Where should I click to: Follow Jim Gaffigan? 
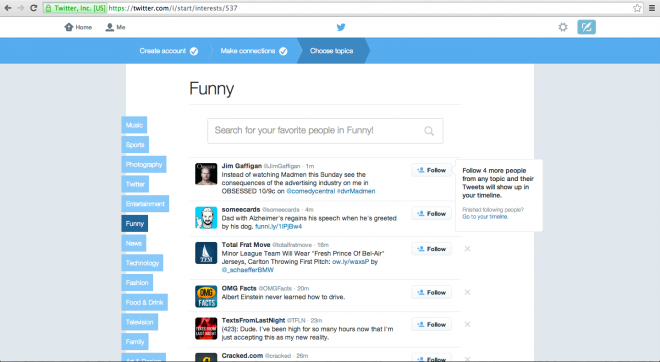click(x=431, y=170)
